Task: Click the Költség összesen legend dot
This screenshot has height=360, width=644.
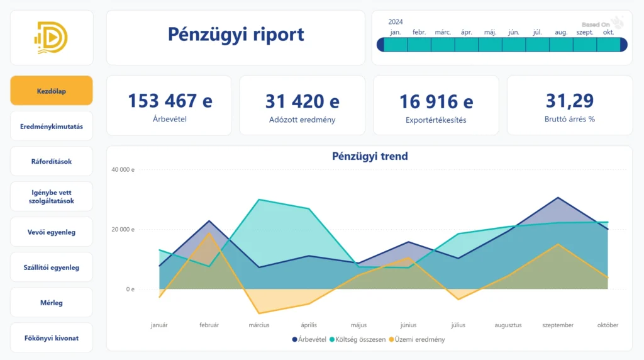Action: click(x=331, y=339)
